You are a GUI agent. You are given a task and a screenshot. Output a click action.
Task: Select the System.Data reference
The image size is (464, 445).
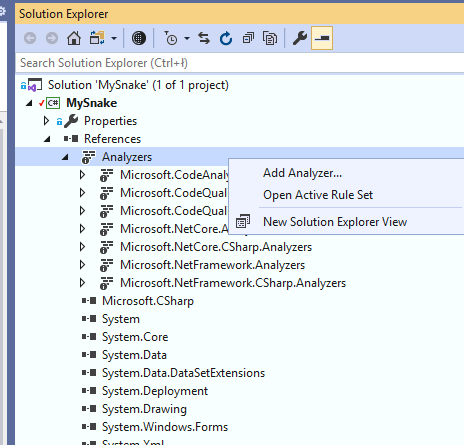click(x=134, y=355)
